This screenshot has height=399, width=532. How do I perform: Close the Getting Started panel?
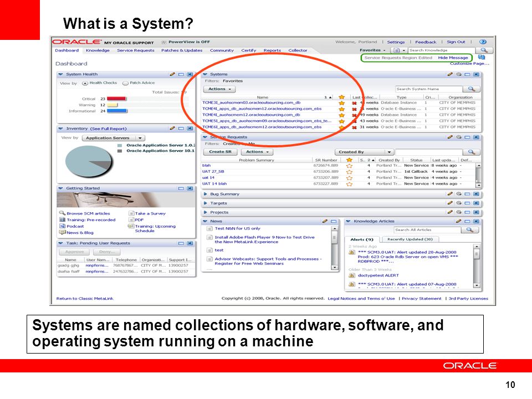point(190,188)
